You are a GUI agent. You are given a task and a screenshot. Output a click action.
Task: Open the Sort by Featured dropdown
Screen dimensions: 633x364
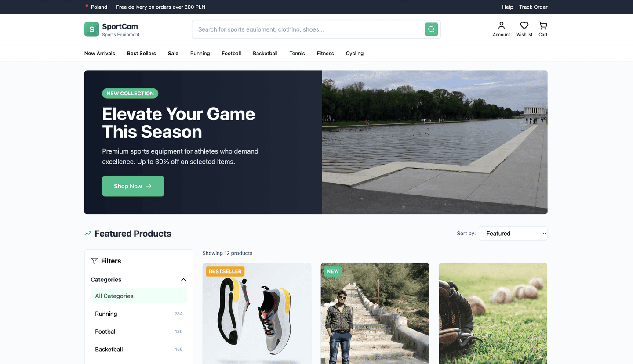(x=513, y=233)
